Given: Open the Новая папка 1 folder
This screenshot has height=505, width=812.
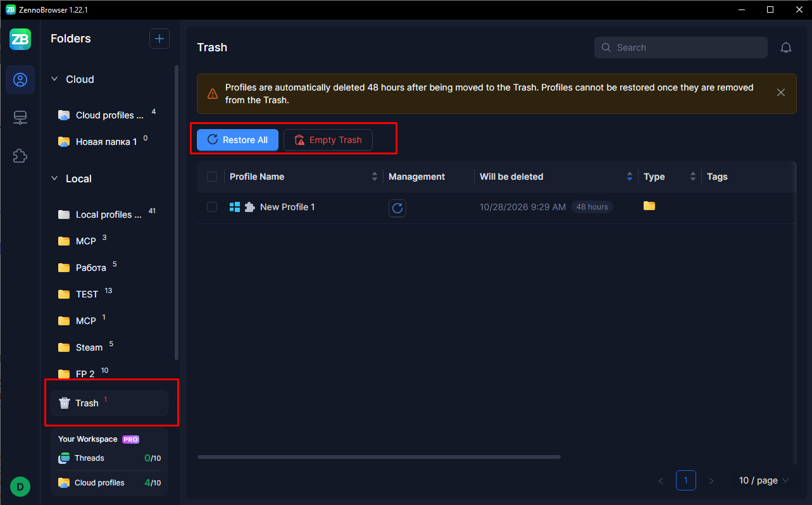Looking at the screenshot, I should (109, 141).
